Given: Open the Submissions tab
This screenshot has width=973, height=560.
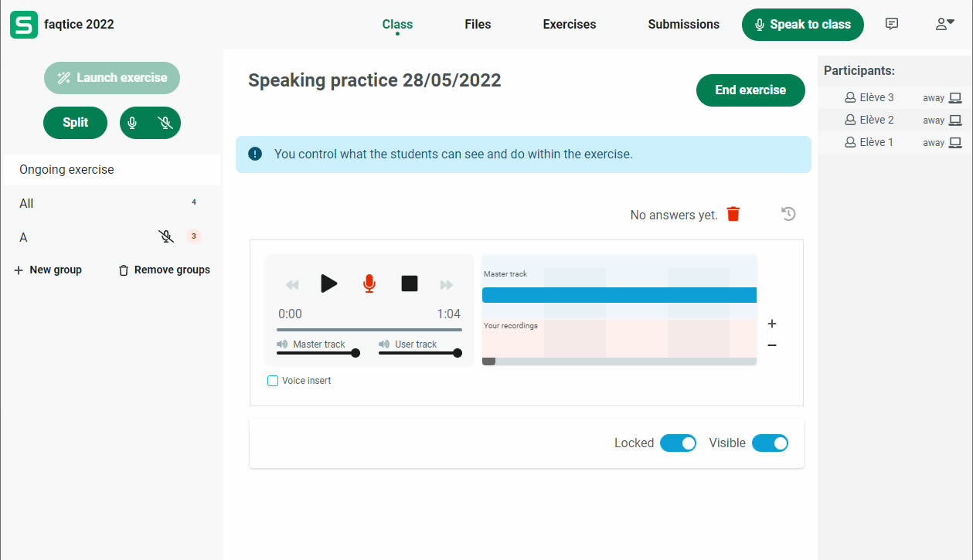Looking at the screenshot, I should (683, 24).
